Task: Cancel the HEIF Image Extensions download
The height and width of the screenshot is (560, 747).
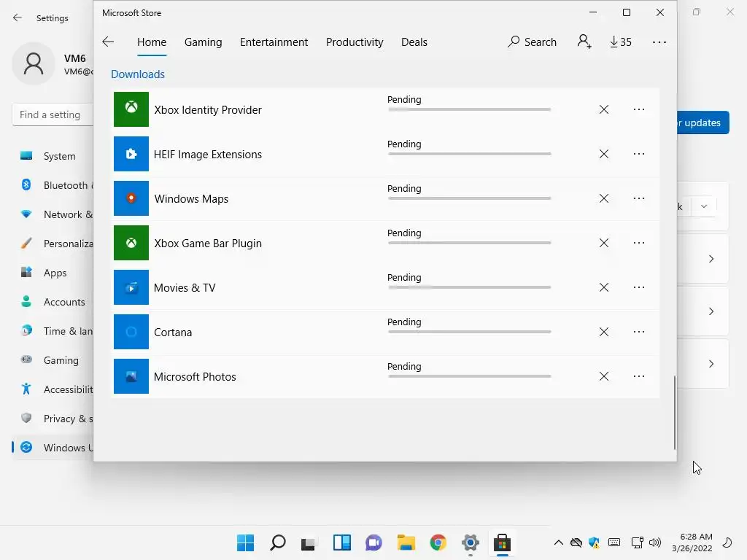Action: pyautogui.click(x=603, y=154)
